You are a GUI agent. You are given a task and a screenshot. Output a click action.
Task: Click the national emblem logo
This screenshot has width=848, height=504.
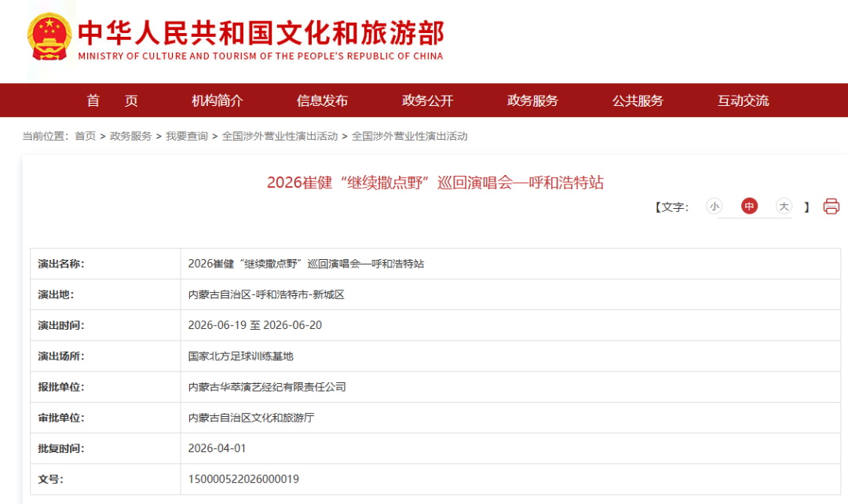(49, 37)
